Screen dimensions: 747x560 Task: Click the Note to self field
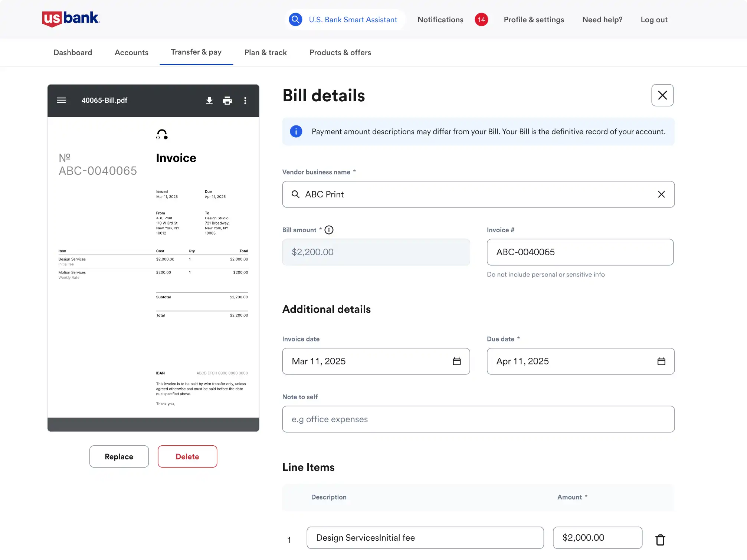[478, 419]
